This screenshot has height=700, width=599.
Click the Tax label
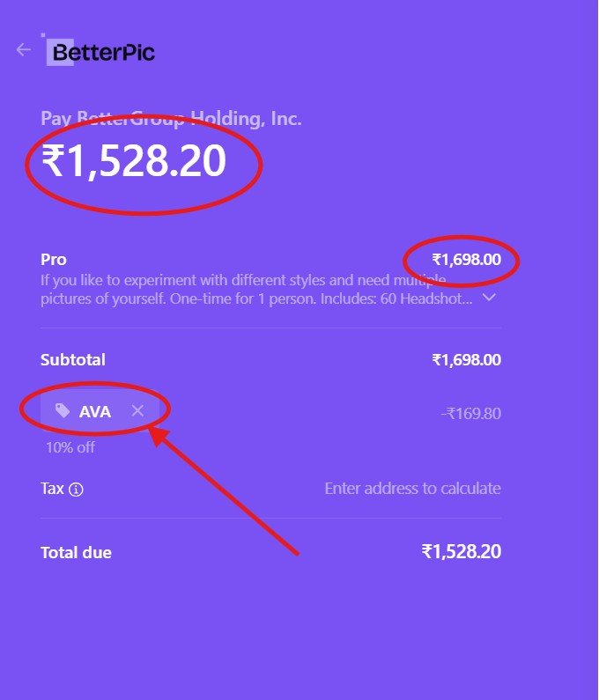(52, 488)
